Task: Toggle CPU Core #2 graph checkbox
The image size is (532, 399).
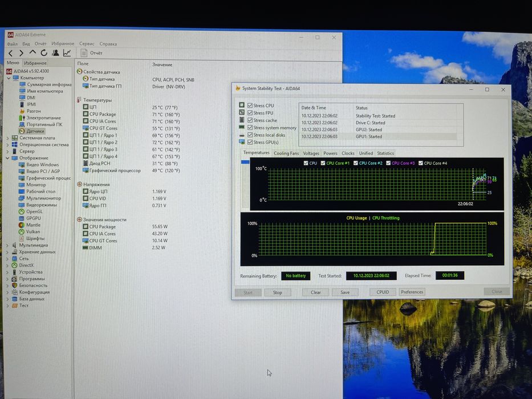Action: tap(356, 163)
